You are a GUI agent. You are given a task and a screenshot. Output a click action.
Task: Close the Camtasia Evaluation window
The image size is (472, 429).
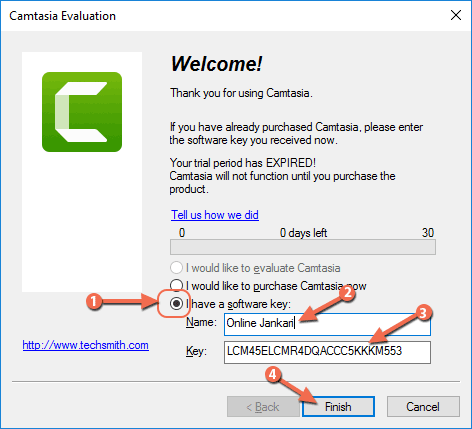[x=456, y=15]
